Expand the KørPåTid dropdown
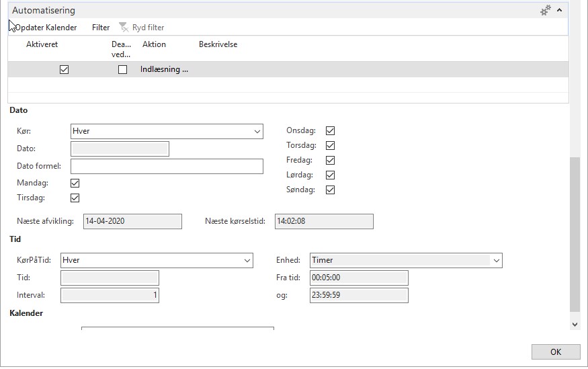 pos(247,260)
